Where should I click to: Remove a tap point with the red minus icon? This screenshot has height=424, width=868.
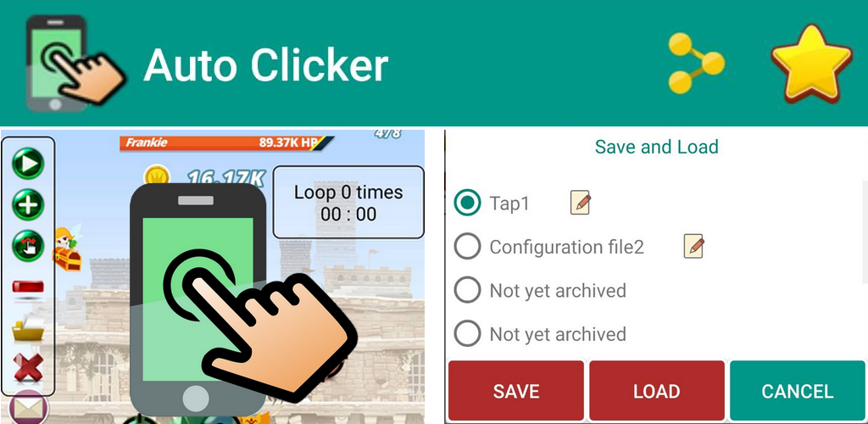(28, 287)
